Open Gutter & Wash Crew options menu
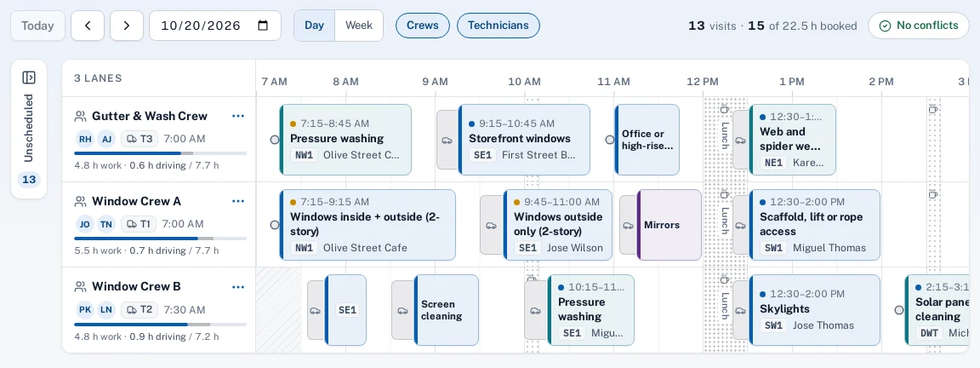 point(238,116)
